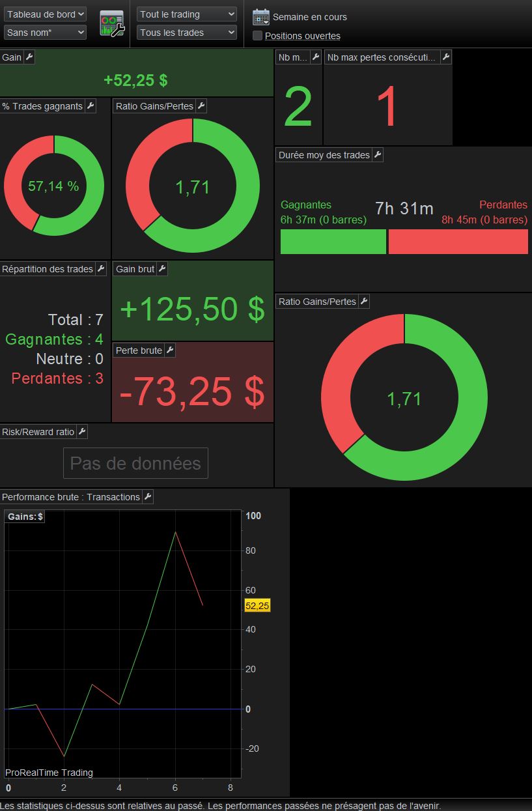
Task: Expand the Tous les trades dropdown
Action: [187, 32]
